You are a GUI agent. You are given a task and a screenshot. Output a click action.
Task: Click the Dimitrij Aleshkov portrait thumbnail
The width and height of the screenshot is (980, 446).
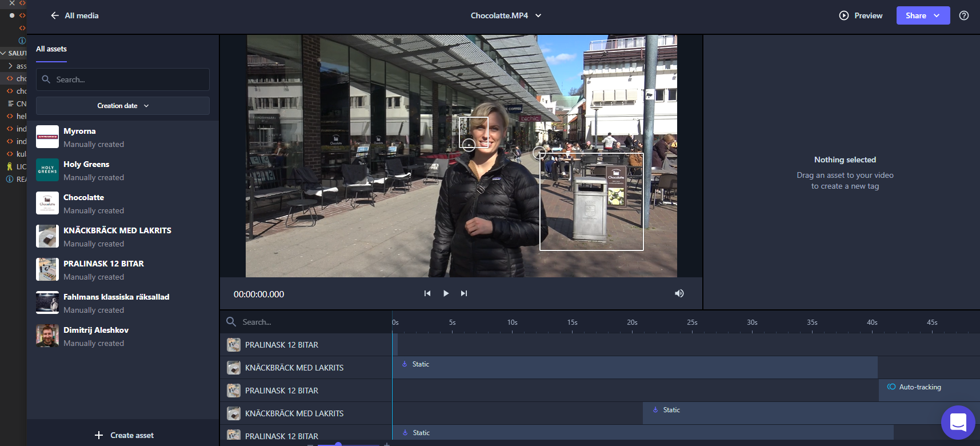pos(47,336)
